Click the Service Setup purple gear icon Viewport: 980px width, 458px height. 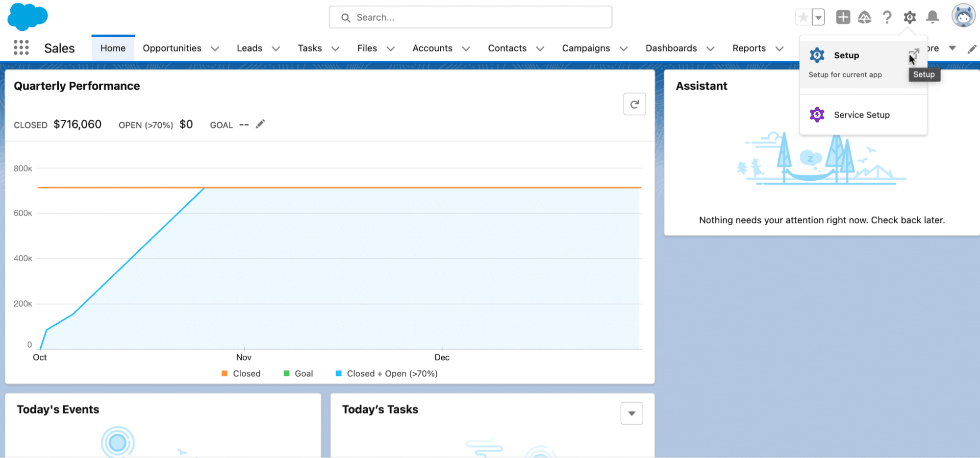[817, 115]
